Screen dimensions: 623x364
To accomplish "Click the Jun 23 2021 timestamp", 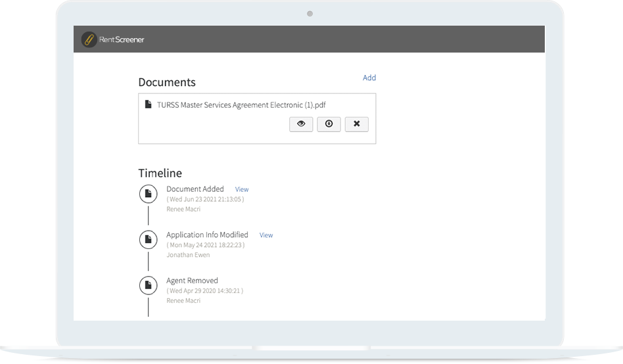I will tap(205, 199).
